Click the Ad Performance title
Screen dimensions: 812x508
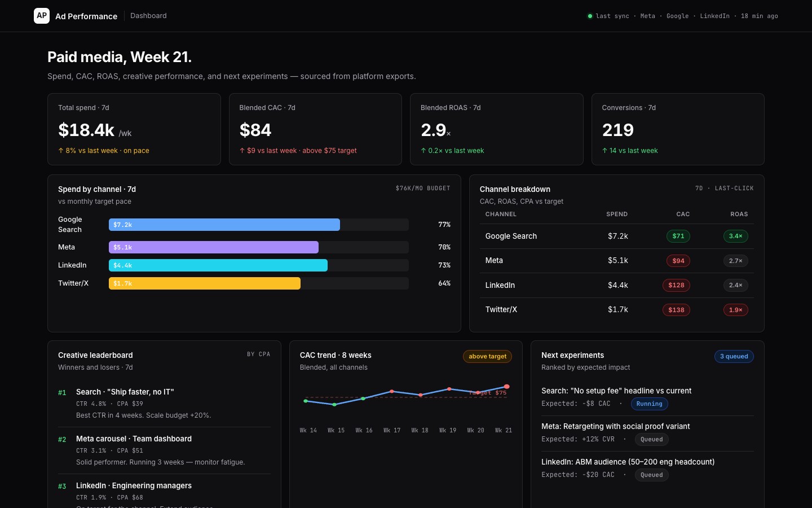86,16
